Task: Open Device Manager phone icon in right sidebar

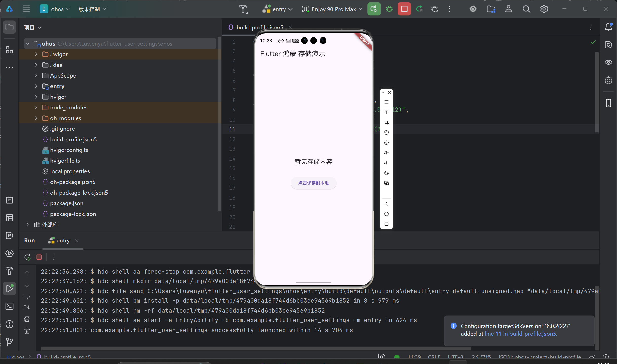Action: point(608,103)
